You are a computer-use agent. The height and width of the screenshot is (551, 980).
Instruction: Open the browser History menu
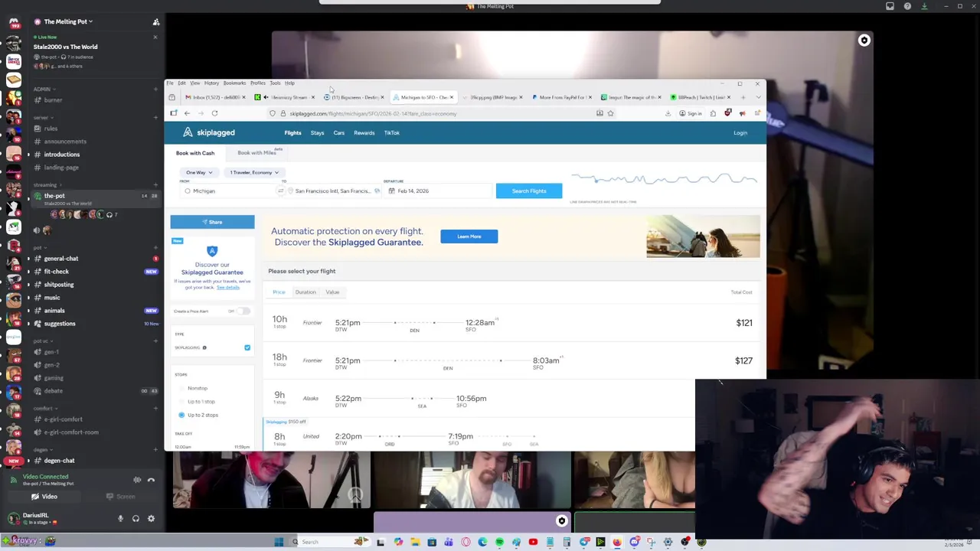pyautogui.click(x=211, y=83)
